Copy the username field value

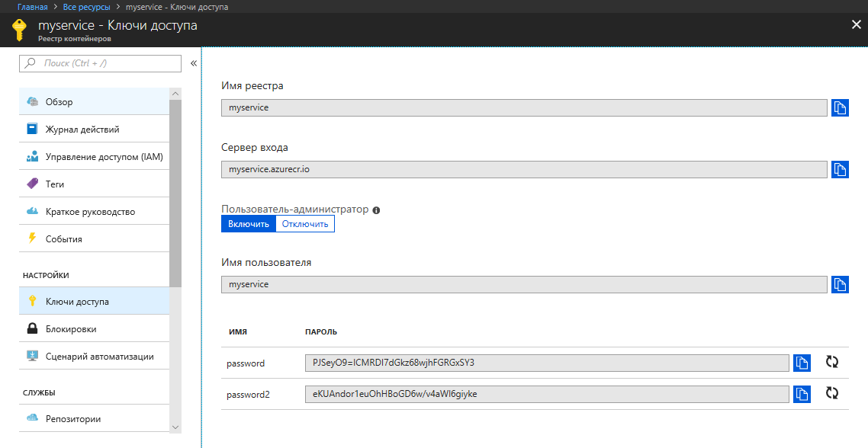point(840,284)
